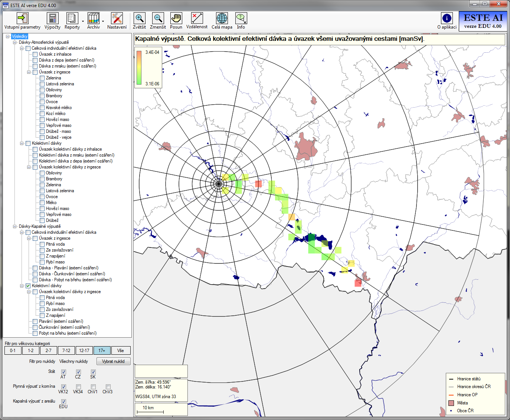Click the red dose cell near the center
Image resolution: width=510 pixels, height=420 pixels.
point(258,184)
